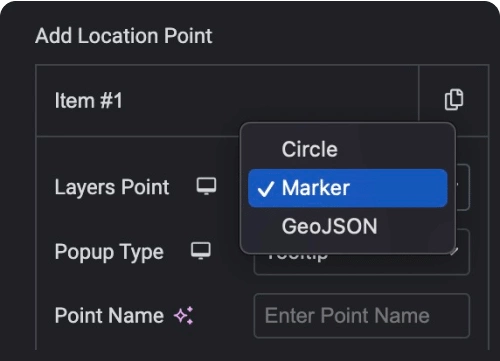500x361 pixels.
Task: Click the Layers Point select box edge
Action: tap(463, 187)
